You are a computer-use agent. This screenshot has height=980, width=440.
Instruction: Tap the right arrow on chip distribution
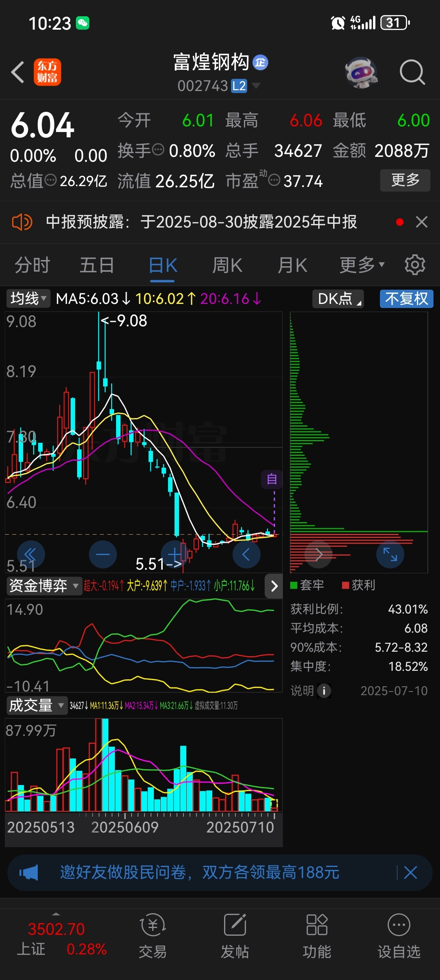(319, 554)
